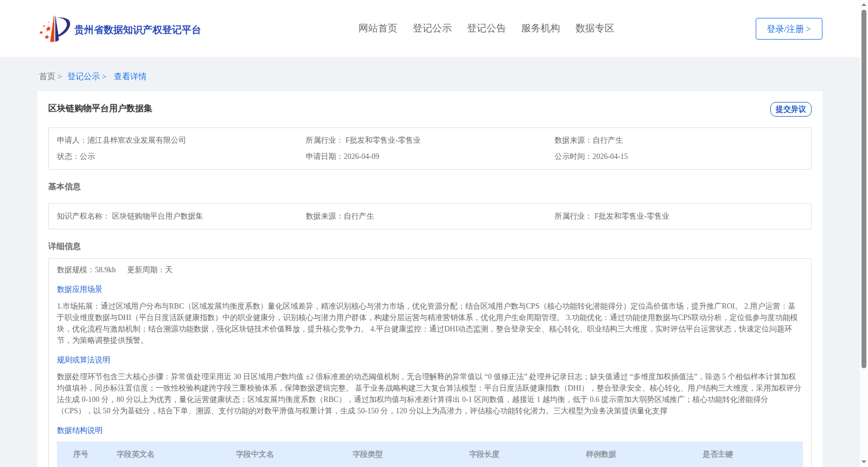Viewport: 868px width, 467px height.
Task: Open 登记公示 in the breadcrumb
Action: 84,76
